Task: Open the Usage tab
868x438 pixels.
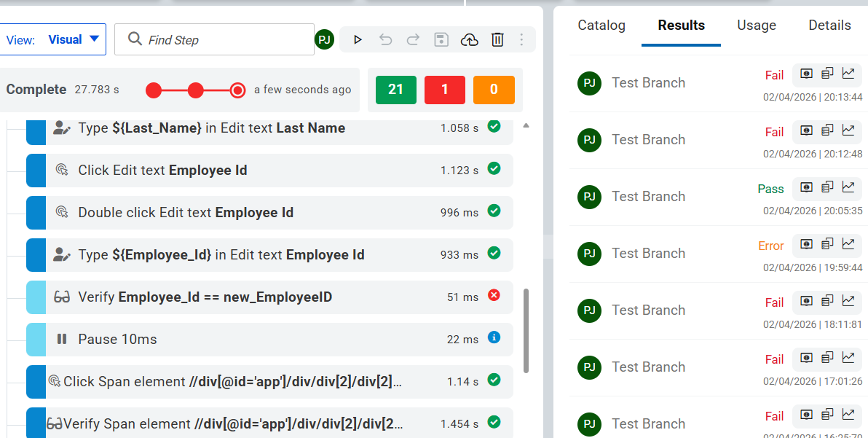Action: point(757,26)
